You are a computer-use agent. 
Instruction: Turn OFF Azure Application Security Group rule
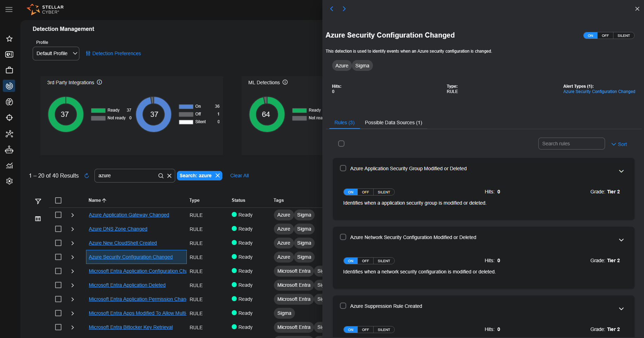(366, 192)
